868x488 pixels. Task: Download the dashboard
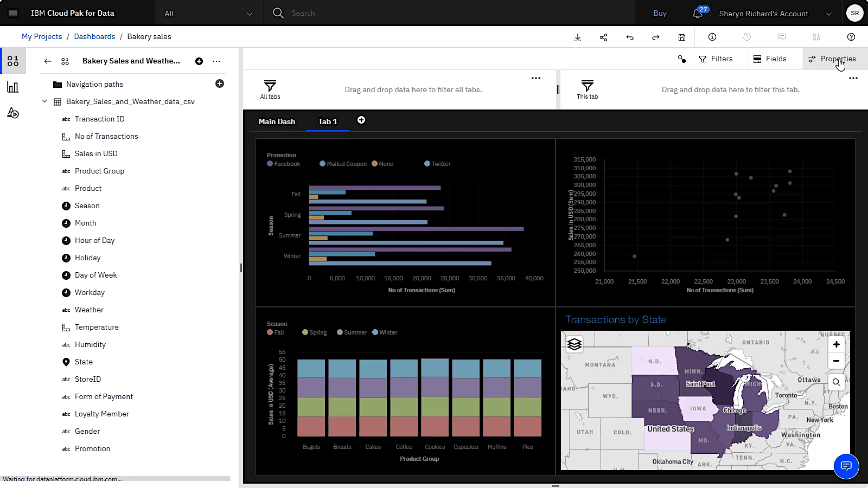(x=578, y=37)
